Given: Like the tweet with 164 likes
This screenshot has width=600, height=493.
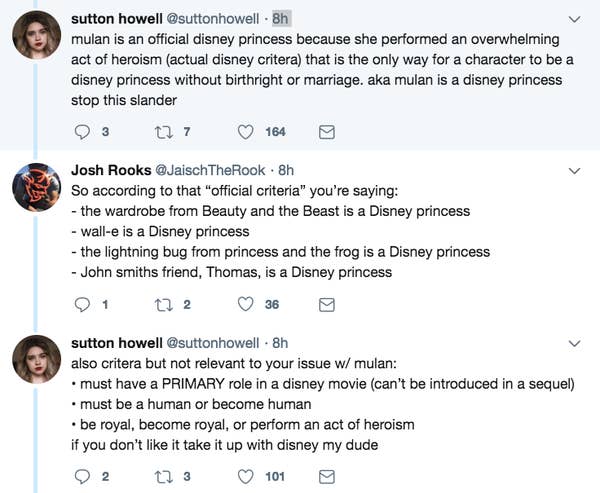Looking at the screenshot, I should coord(245,132).
